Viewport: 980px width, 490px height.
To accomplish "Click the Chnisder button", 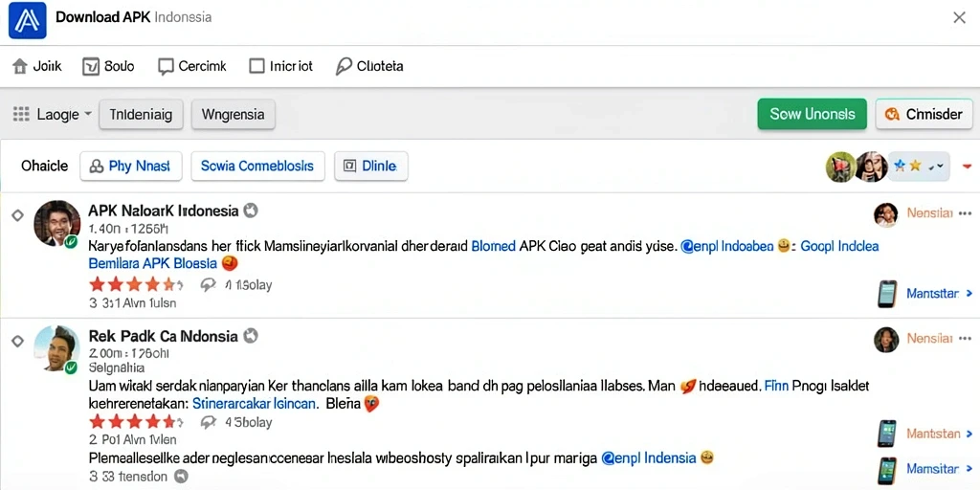I will pyautogui.click(x=924, y=114).
